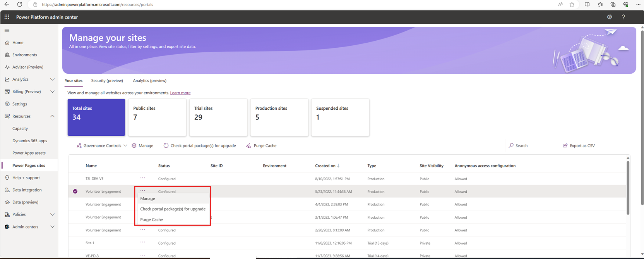Open settings gear in top header
Screen dimensions: 644x259
(x=610, y=17)
